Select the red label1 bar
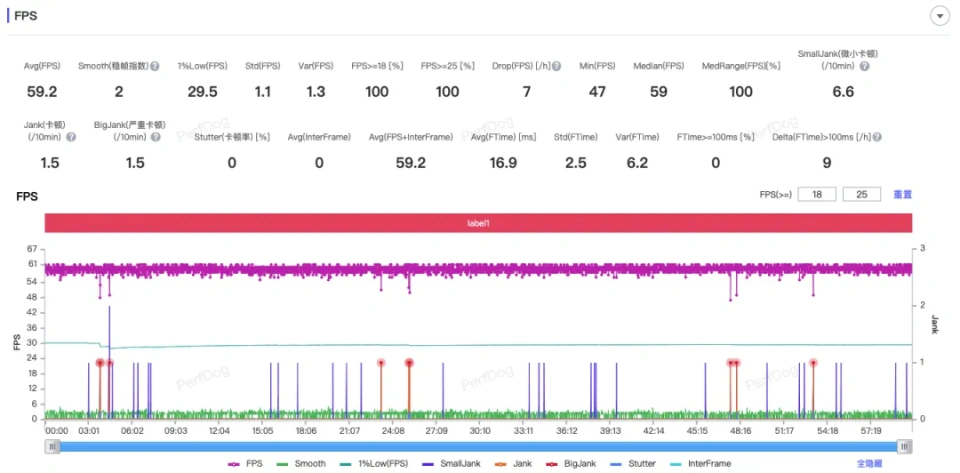960x473 pixels. point(477,223)
